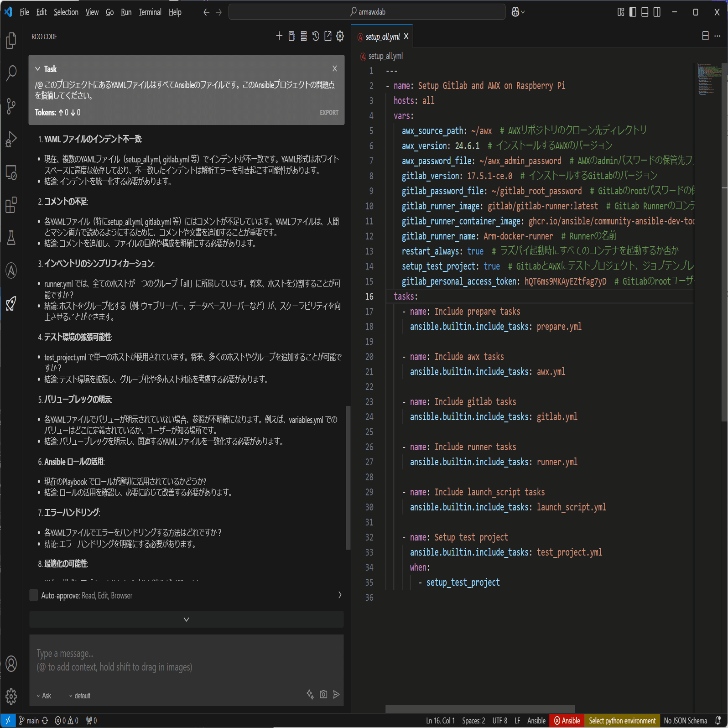Go forward with the right arrow
This screenshot has height=728, width=728.
pos(219,12)
